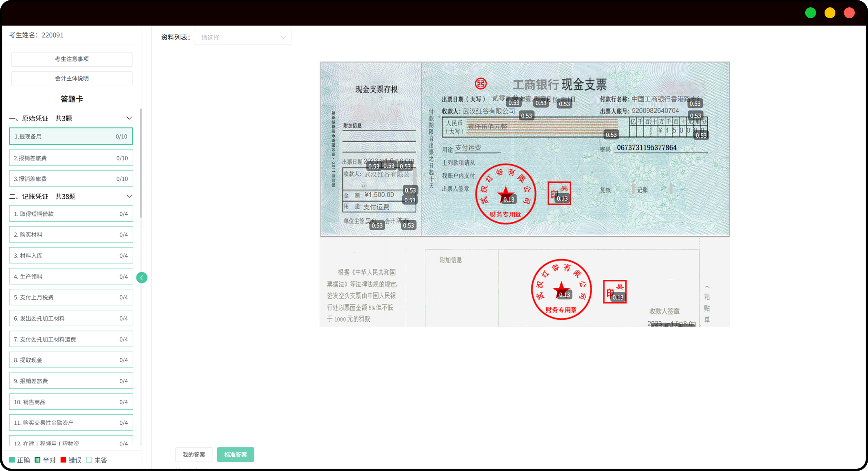Click the front company seal on the cheque

tap(506, 194)
